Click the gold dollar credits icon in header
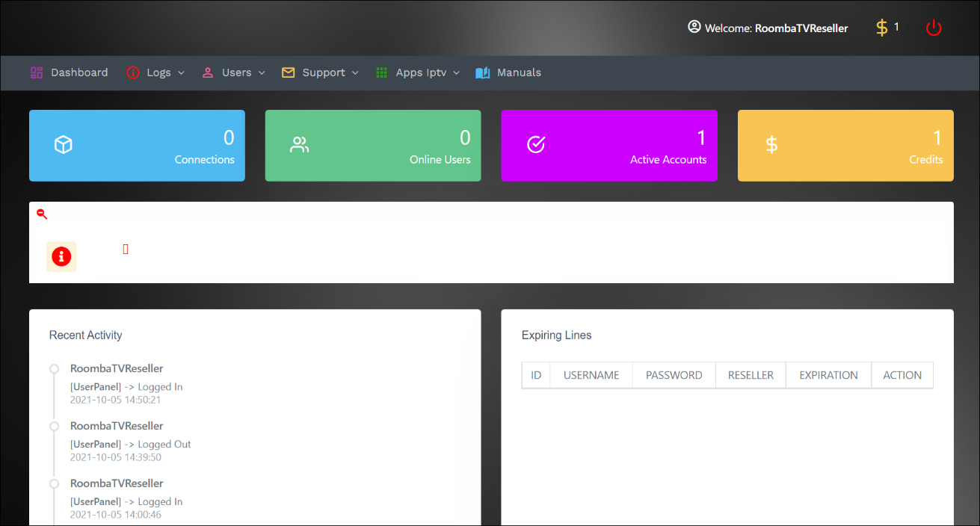The height and width of the screenshot is (526, 980). pos(882,28)
